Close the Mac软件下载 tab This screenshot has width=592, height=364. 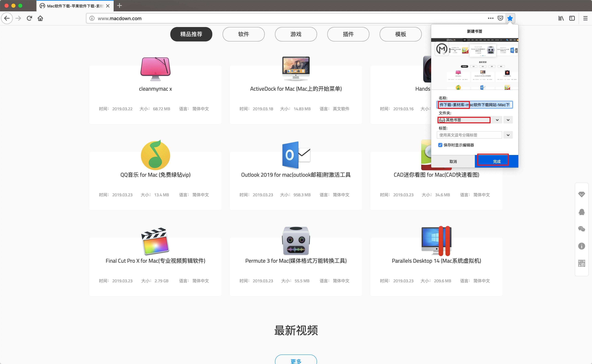coord(108,6)
